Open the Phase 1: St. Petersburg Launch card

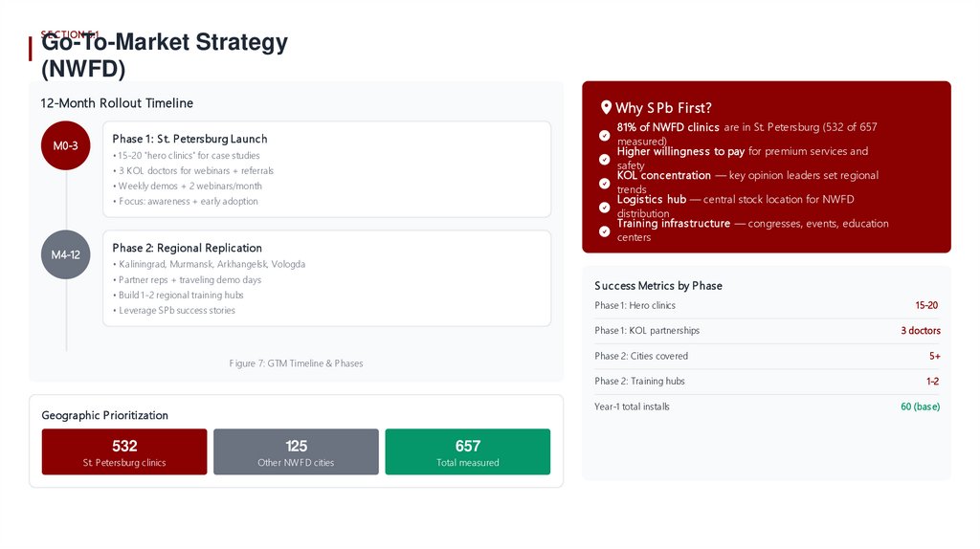pos(326,169)
